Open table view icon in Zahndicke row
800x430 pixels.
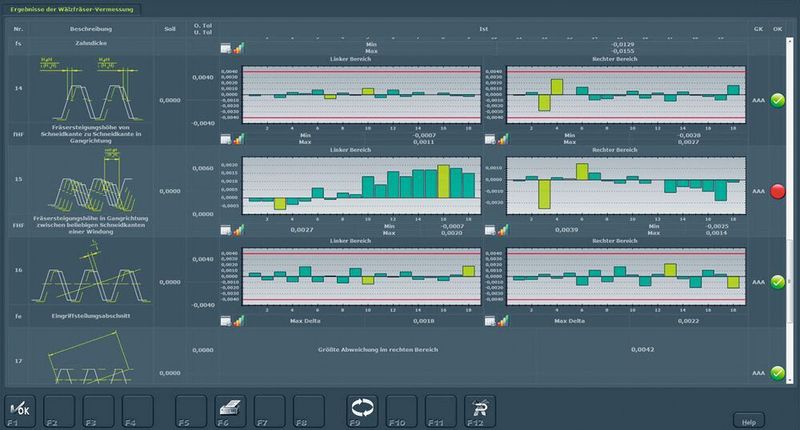coord(226,48)
